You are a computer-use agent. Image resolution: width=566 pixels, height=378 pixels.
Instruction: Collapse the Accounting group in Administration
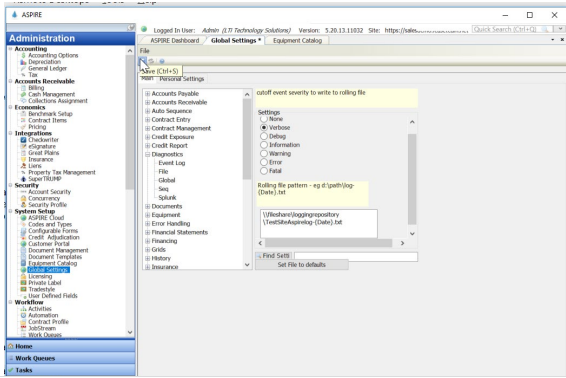[10, 49]
